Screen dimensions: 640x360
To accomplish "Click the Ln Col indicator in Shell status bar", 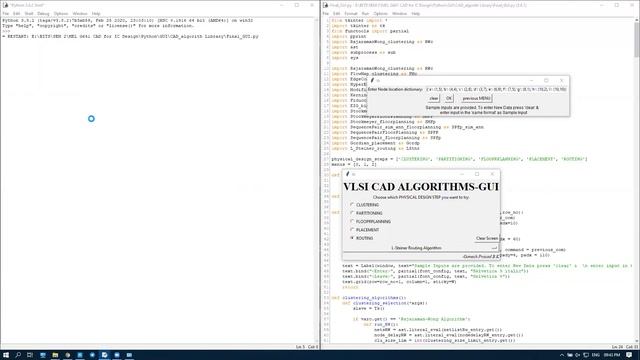I will pyautogui.click(x=307, y=347).
